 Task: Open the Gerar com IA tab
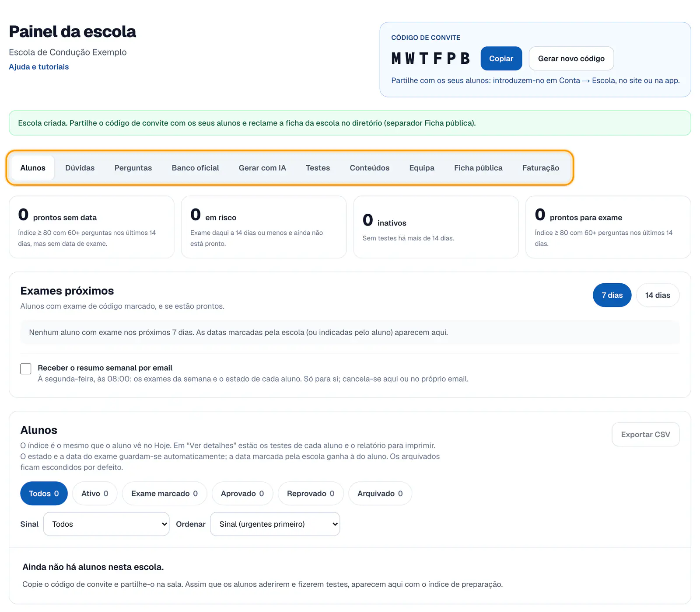click(262, 168)
